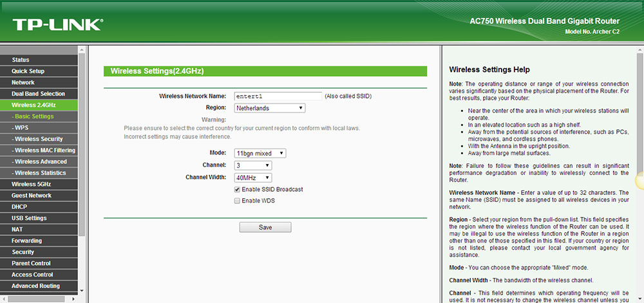Viewport: 644px width, 303px height.
Task: Uncheck Enable SSID Broadcast checkbox
Action: tap(237, 189)
